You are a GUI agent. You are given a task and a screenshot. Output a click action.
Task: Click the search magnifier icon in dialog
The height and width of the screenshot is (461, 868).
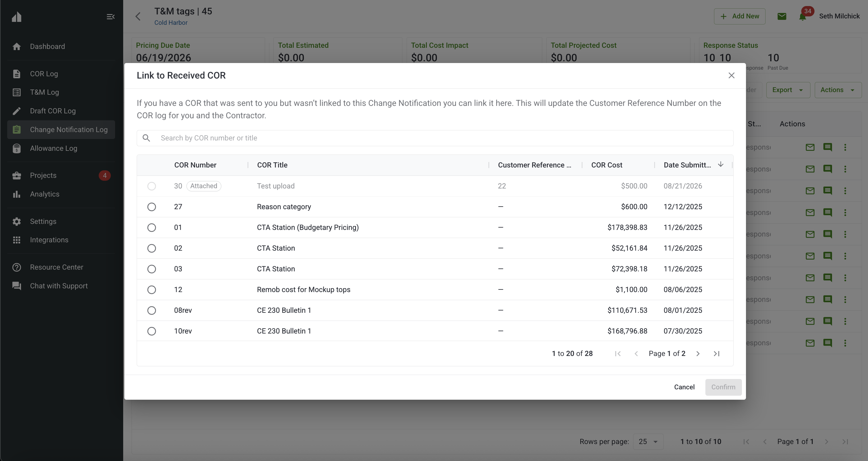146,138
